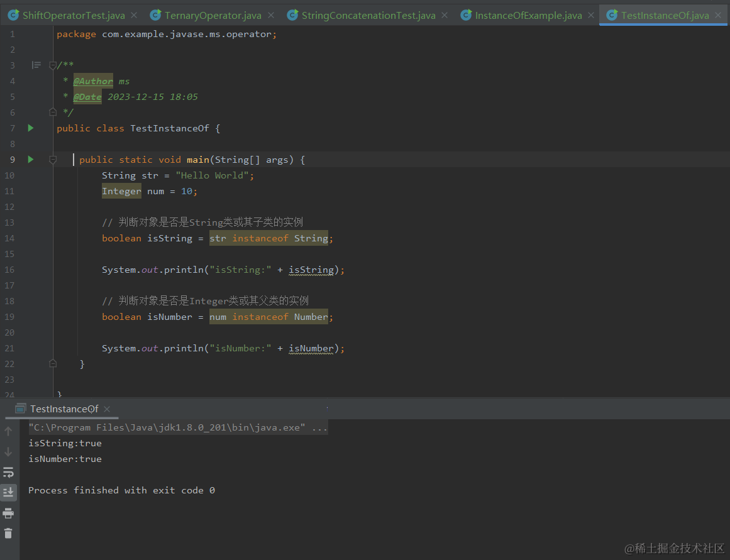Viewport: 730px width, 560px height.
Task: Click line number 14 in the gutter
Action: pyautogui.click(x=9, y=238)
